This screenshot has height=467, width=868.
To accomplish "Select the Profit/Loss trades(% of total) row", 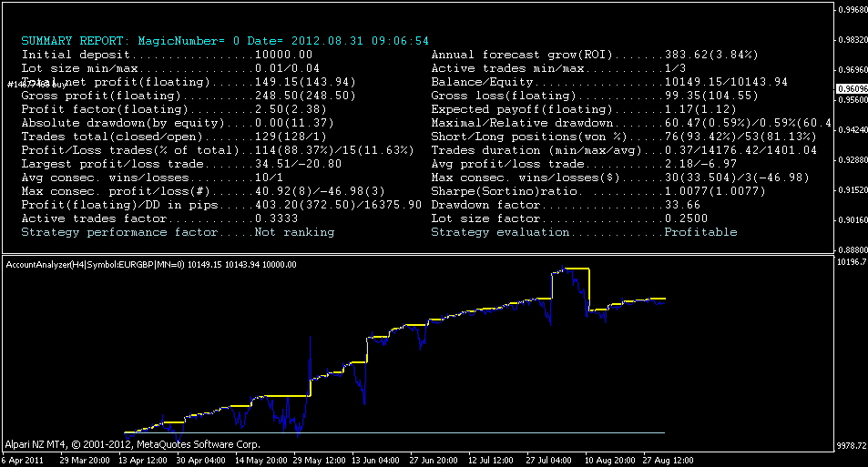I will tap(218, 150).
